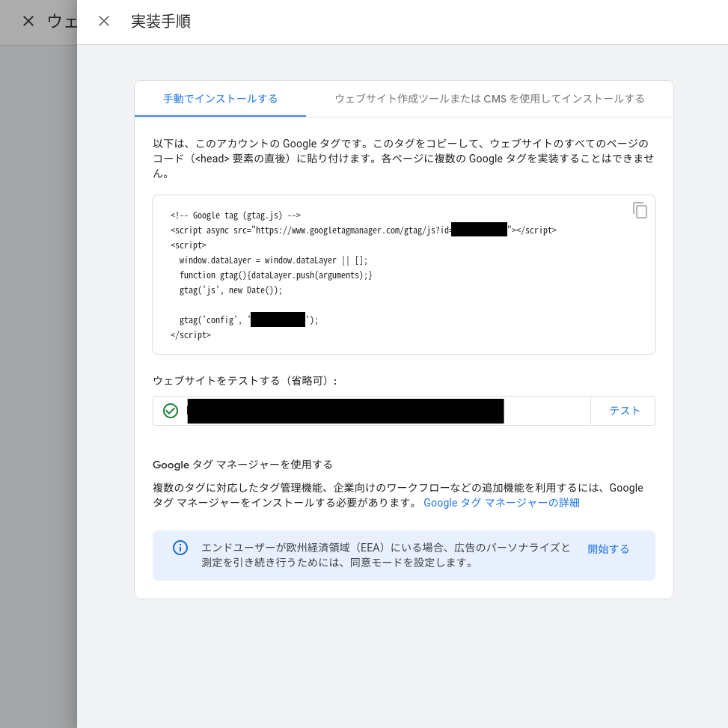728x728 pixels.
Task: Open the ウェブサイト作成ツールまたは CMS tab
Action: (x=489, y=99)
